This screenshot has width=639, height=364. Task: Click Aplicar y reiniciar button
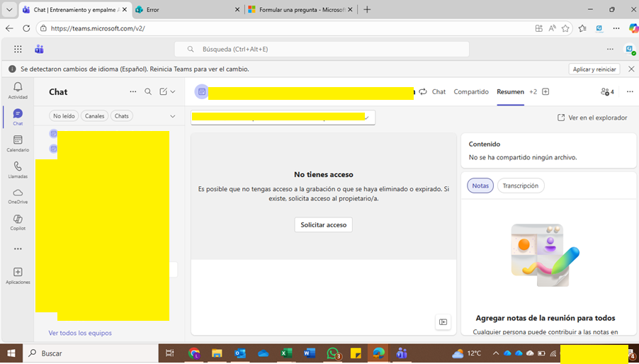pos(594,69)
